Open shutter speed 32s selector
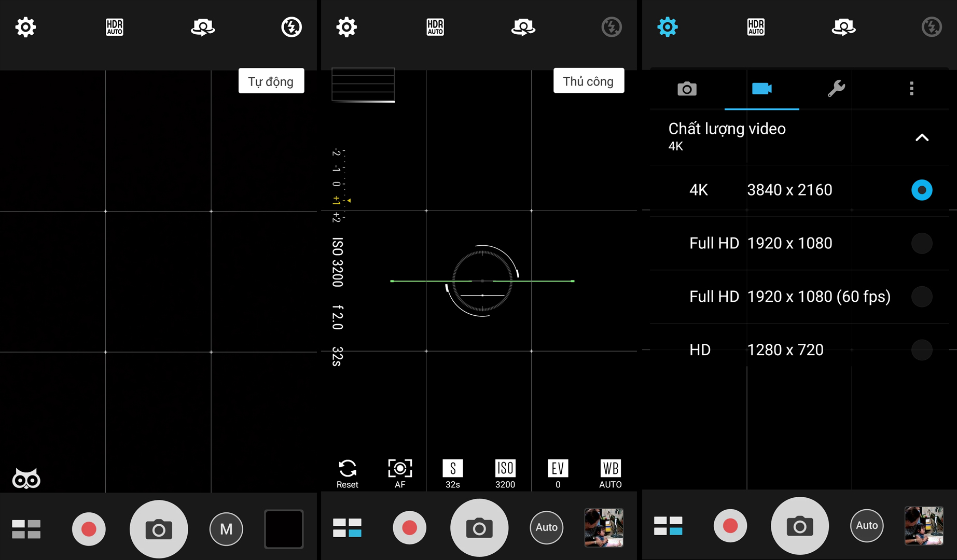Image resolution: width=957 pixels, height=560 pixels. point(452,473)
